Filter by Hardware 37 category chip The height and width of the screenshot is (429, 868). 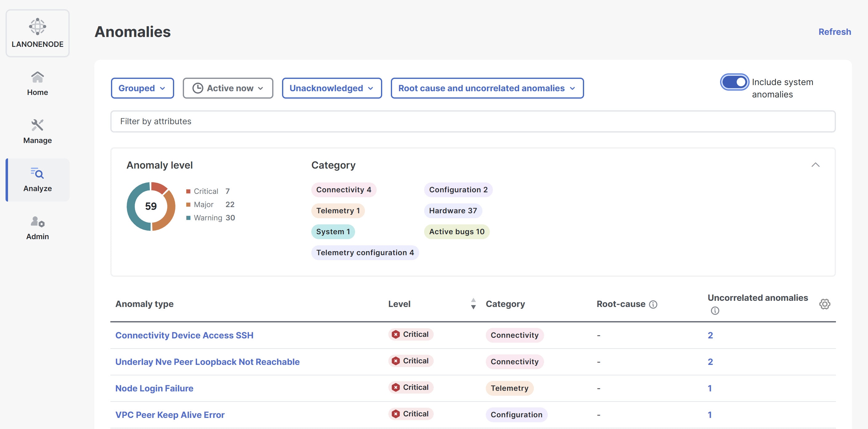coord(452,210)
